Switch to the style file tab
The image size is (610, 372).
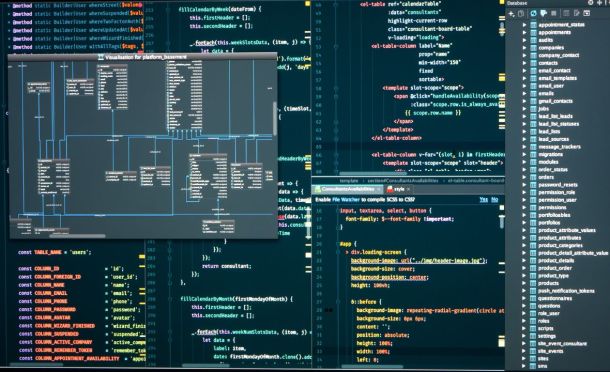coord(399,189)
